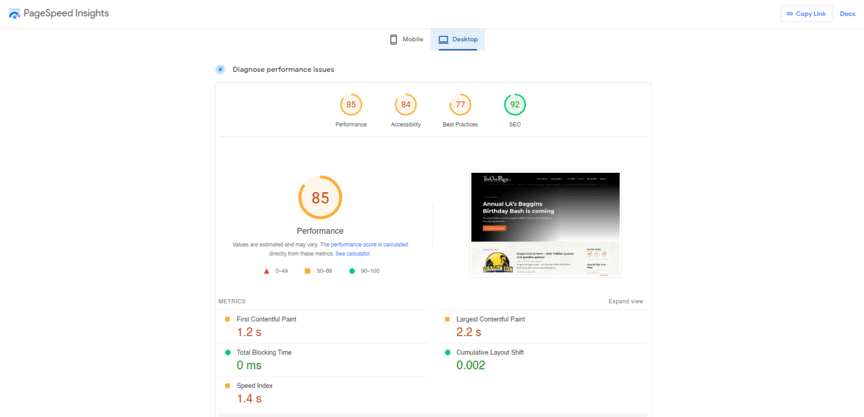
Task: Click the Performance score gauge 85
Action: point(351,105)
